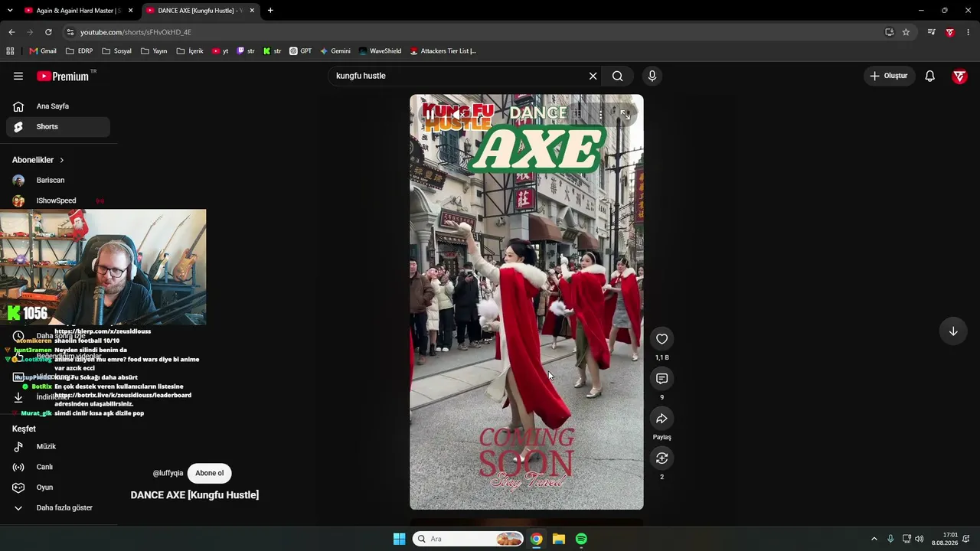Open the İçerik bookmarks folder
This screenshot has width=980, height=551.
[190, 51]
